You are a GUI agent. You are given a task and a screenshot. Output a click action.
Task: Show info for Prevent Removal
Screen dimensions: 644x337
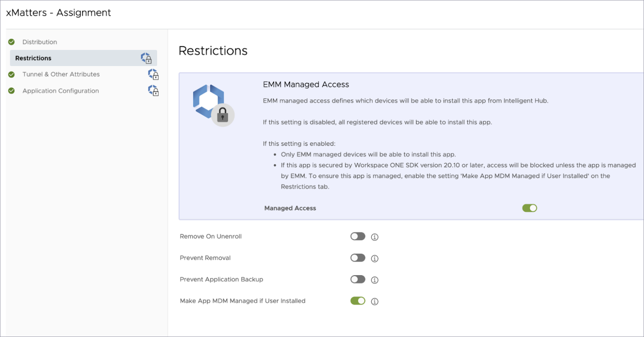[x=374, y=258]
